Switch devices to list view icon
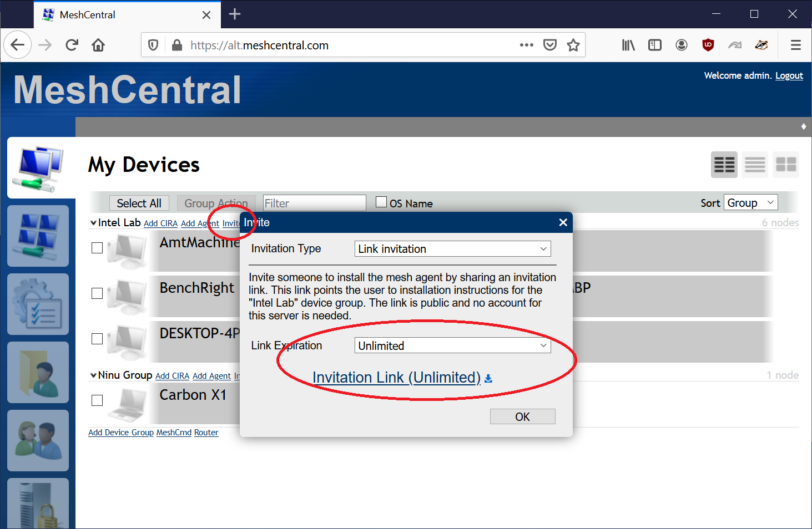 (x=754, y=164)
